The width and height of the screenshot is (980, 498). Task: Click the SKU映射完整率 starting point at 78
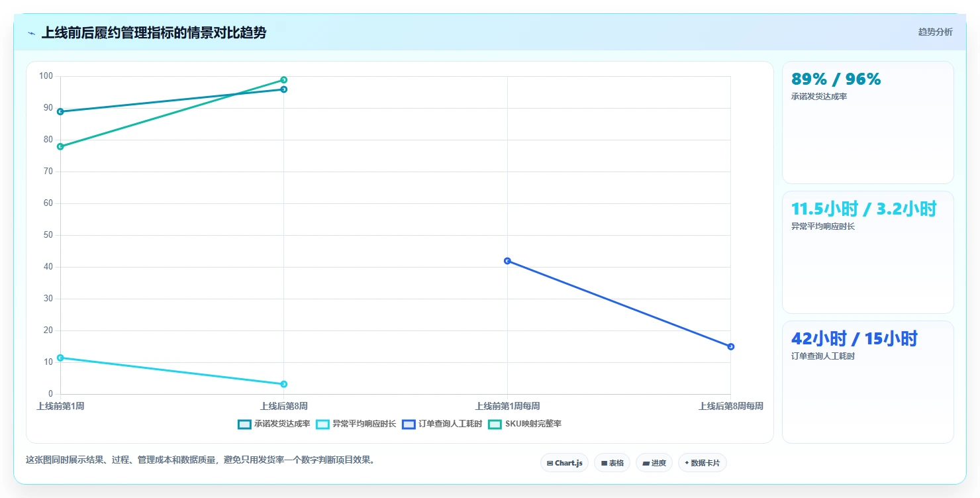click(x=60, y=146)
